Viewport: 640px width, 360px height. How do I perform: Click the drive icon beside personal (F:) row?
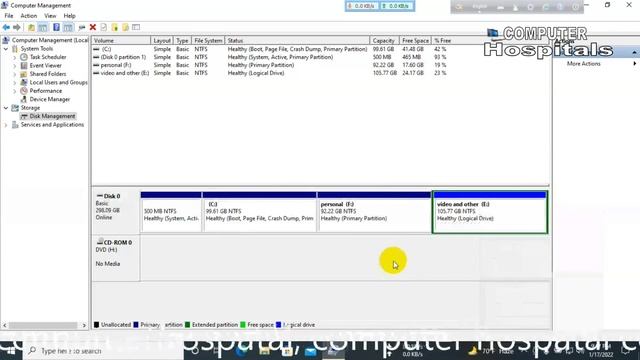[96, 65]
